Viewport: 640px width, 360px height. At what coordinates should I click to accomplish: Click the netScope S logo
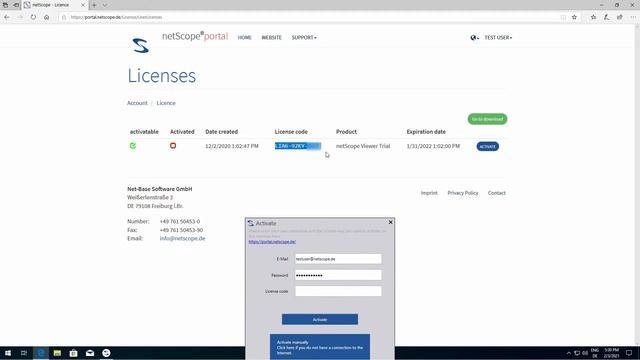140,45
